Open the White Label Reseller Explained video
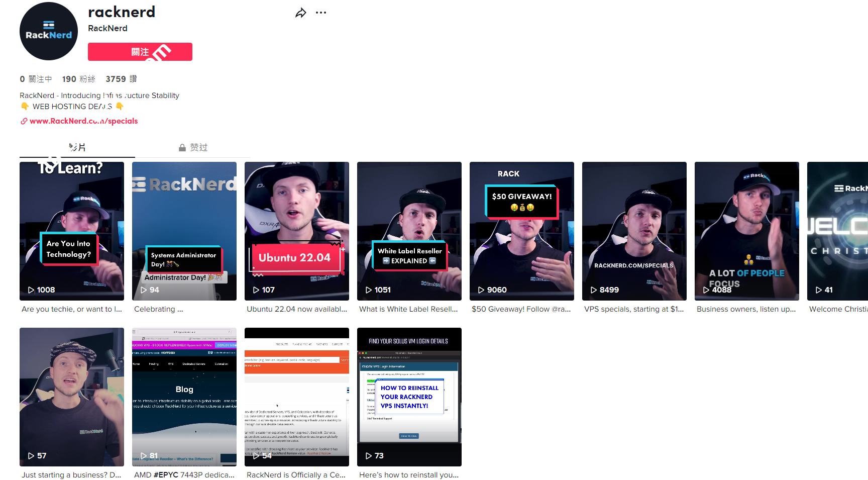Viewport: 868px width, 480px height. click(409, 231)
